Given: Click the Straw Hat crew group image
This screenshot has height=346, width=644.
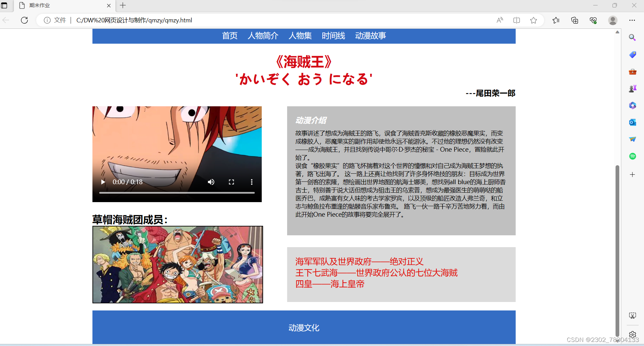Looking at the screenshot, I should pyautogui.click(x=178, y=264).
